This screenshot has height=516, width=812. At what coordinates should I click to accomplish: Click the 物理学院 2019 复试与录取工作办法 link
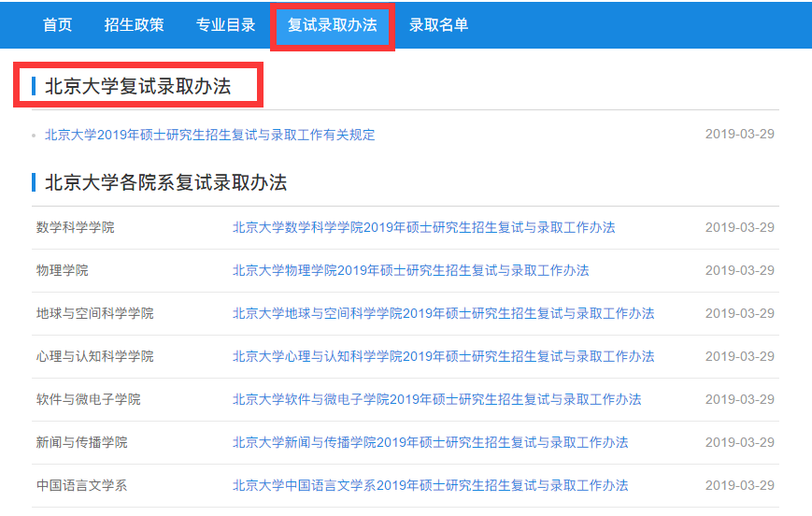(x=410, y=270)
